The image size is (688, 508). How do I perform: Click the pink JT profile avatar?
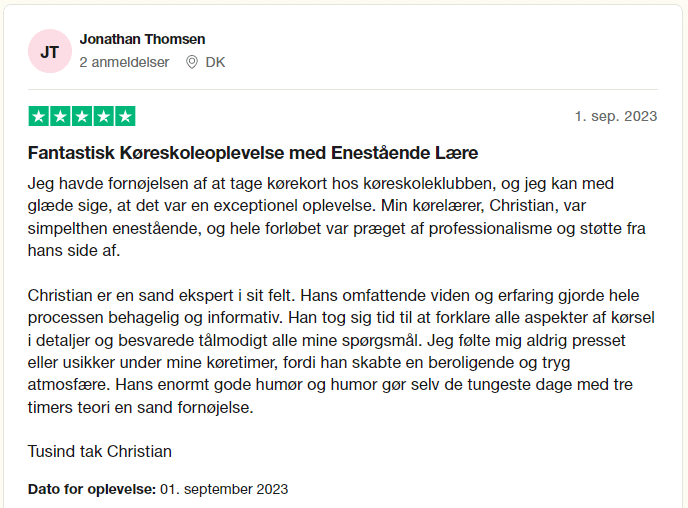pyautogui.click(x=49, y=51)
